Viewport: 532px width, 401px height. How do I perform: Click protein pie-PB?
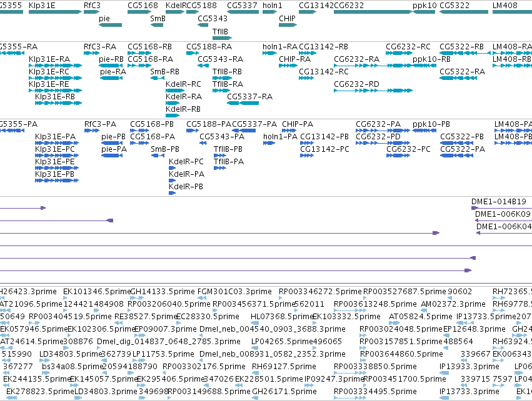112,143
